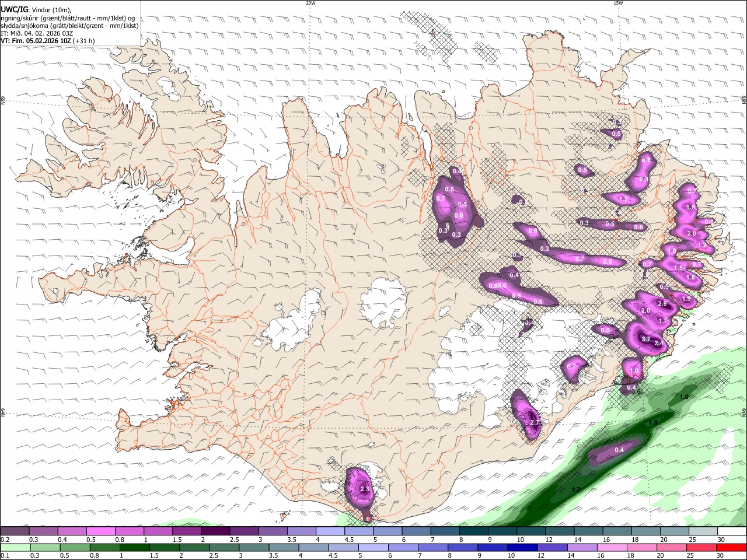Click the round white Hofsjökull glacier area
747x560 pixels.
[384, 302]
